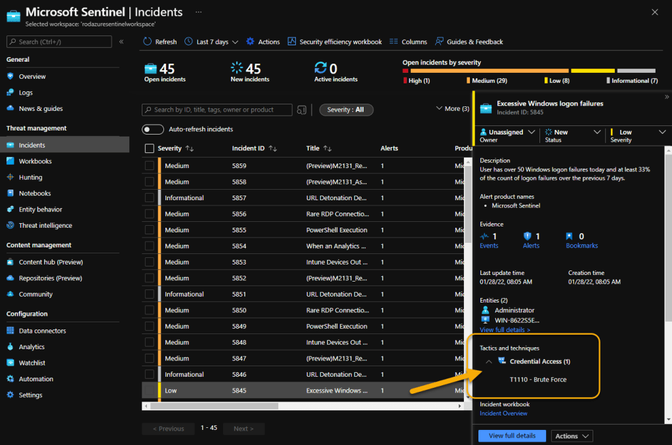Click the Bookmarks evidence icon
The width and height of the screenshot is (672, 445).
pyautogui.click(x=569, y=236)
